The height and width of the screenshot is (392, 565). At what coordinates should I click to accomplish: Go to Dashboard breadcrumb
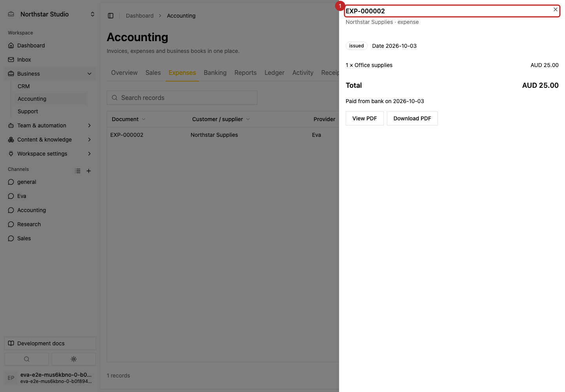[140, 16]
